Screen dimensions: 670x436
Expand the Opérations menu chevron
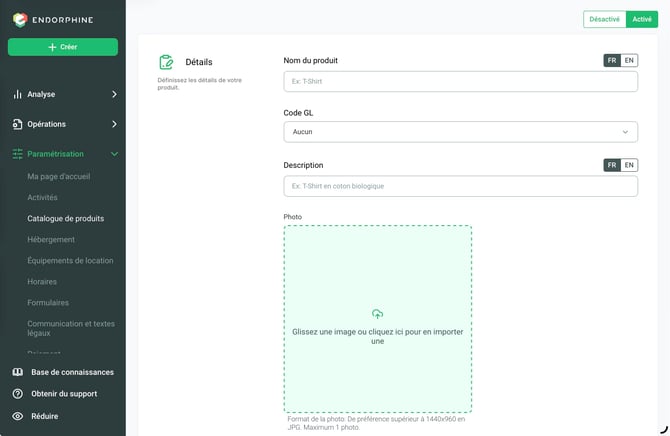point(114,124)
